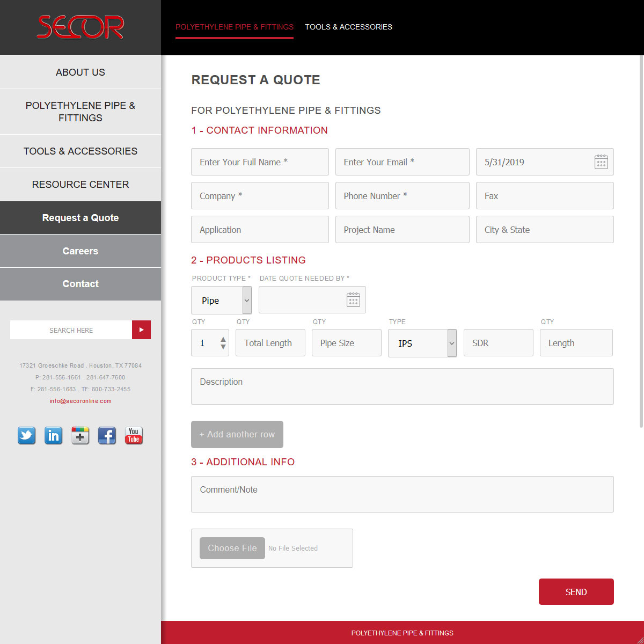Click the Google Plus icon
Screen dimensions: 644x644
[x=80, y=435]
